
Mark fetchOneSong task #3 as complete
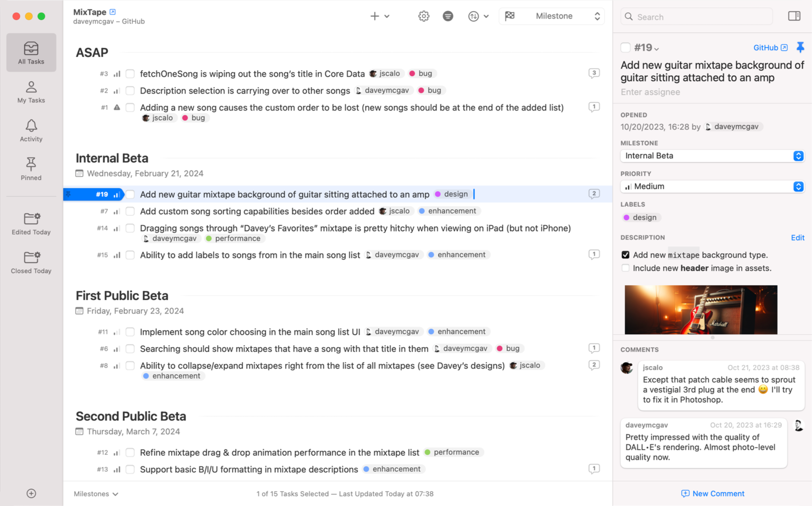pyautogui.click(x=130, y=74)
